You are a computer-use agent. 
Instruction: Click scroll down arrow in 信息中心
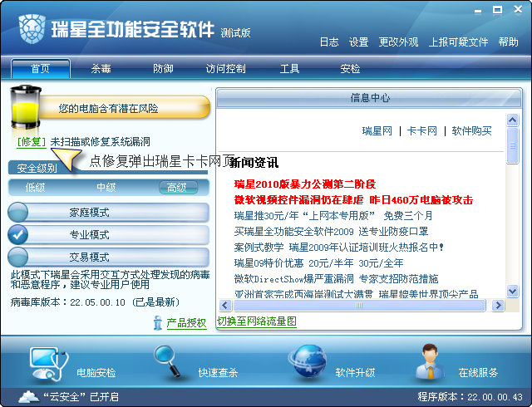pyautogui.click(x=512, y=291)
